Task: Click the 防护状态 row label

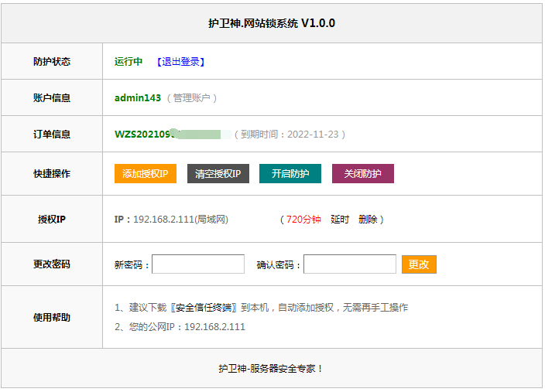Action: (x=52, y=61)
